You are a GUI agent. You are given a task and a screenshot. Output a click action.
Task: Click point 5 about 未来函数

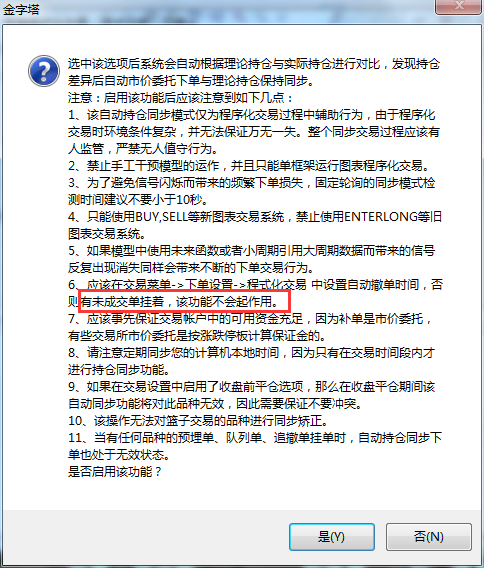tap(252, 259)
